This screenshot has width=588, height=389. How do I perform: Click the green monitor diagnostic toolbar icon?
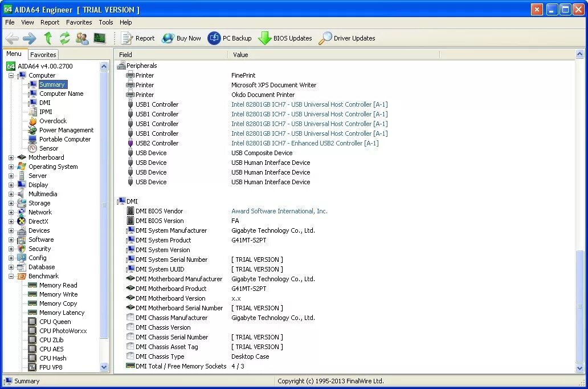tap(100, 38)
